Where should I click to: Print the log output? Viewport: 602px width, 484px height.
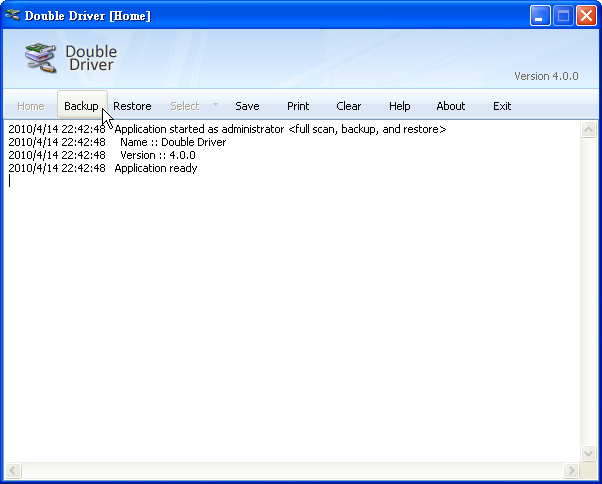coord(298,106)
